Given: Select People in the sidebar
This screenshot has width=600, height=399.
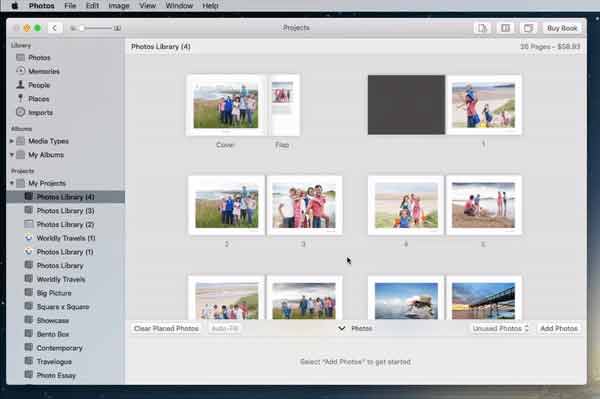Looking at the screenshot, I should 39,85.
